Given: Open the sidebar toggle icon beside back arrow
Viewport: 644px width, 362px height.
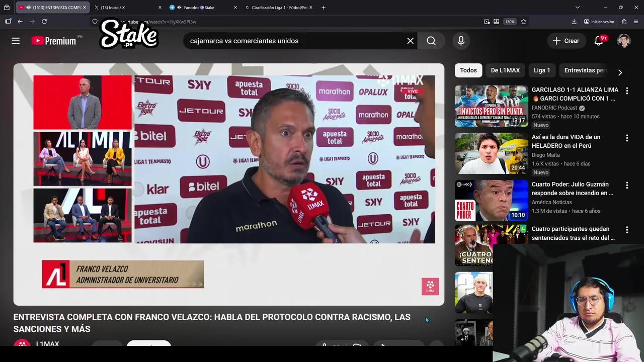Looking at the screenshot, I should pyautogui.click(x=8, y=22).
